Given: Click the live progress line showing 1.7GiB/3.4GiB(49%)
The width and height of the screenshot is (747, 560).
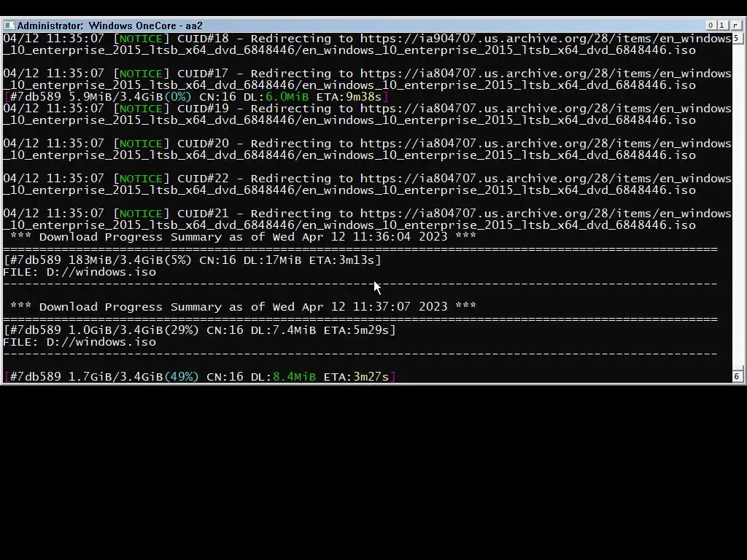Looking at the screenshot, I should pyautogui.click(x=200, y=377).
